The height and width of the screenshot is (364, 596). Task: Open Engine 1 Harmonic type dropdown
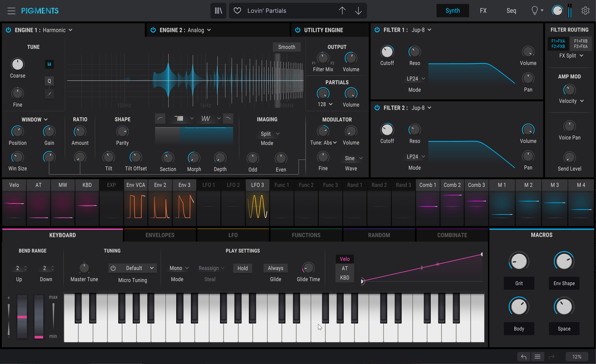[x=57, y=30]
